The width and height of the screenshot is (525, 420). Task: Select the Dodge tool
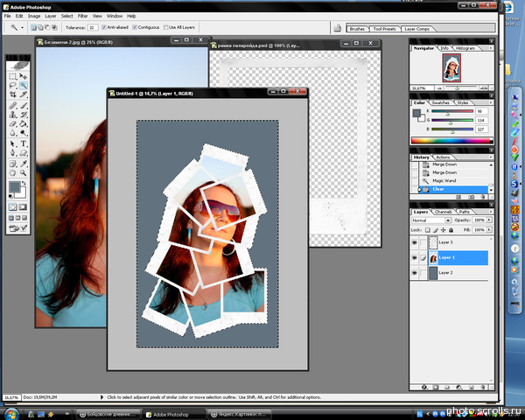click(x=23, y=133)
